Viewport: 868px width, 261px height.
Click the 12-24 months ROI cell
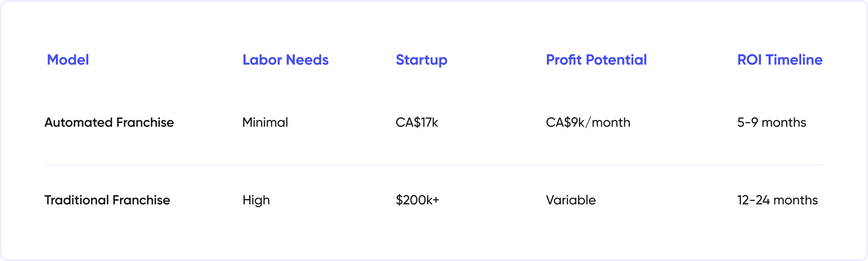tap(777, 200)
